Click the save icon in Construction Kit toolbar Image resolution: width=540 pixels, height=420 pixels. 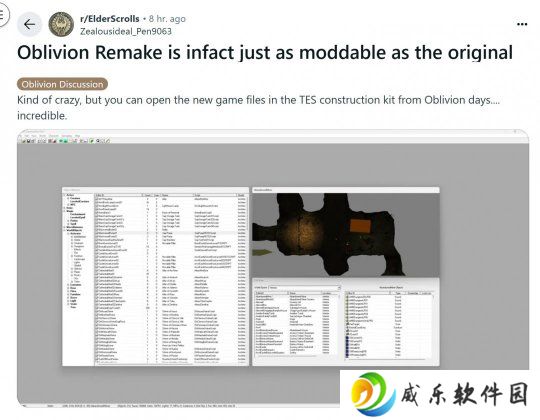28,141
